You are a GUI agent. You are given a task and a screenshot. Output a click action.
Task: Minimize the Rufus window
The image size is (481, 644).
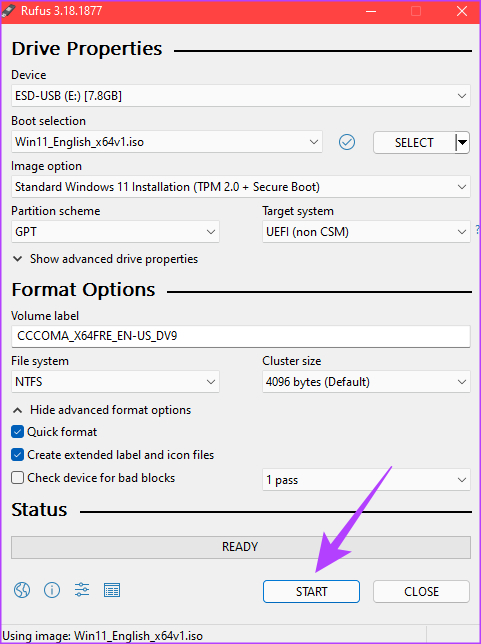371,11
